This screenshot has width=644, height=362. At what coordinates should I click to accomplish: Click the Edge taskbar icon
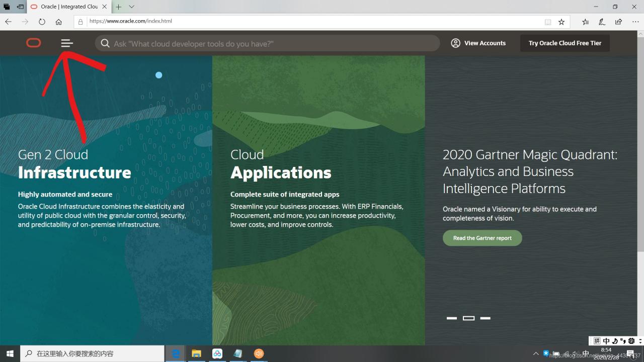coord(176,353)
